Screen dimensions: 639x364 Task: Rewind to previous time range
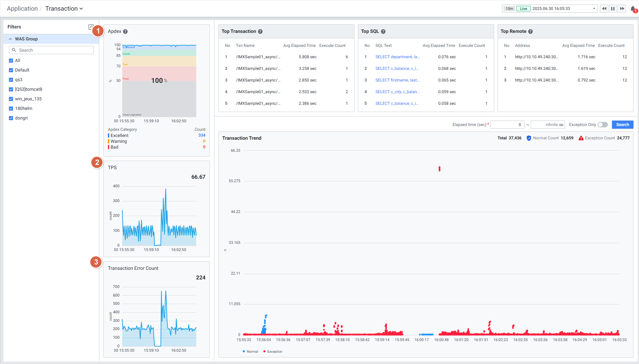point(604,9)
